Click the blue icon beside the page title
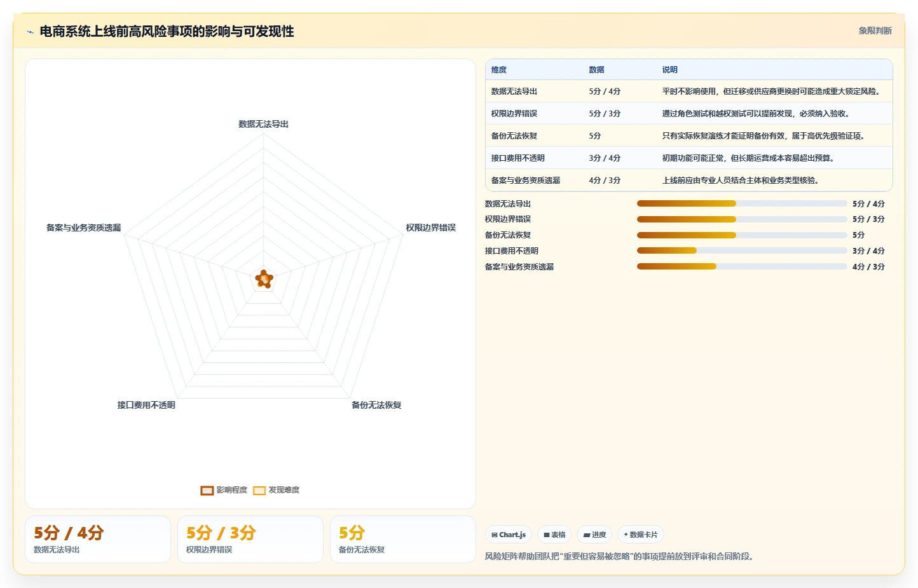The height and width of the screenshot is (588, 918). tap(30, 32)
